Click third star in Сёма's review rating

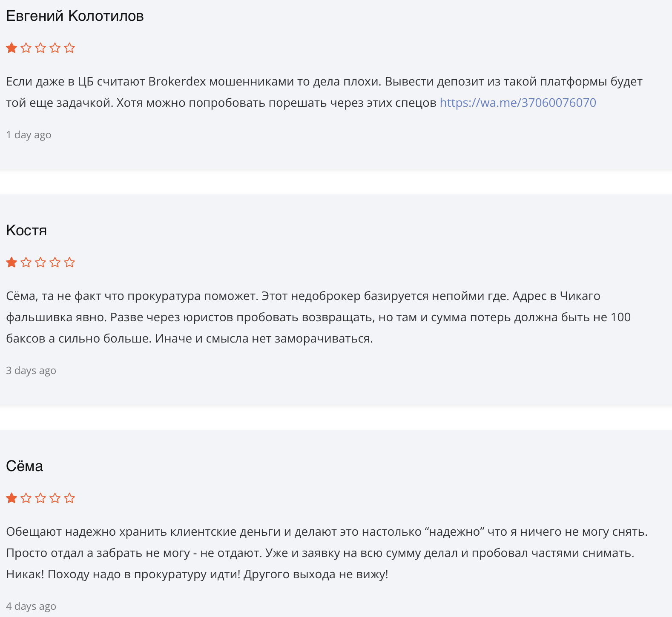[x=40, y=498]
